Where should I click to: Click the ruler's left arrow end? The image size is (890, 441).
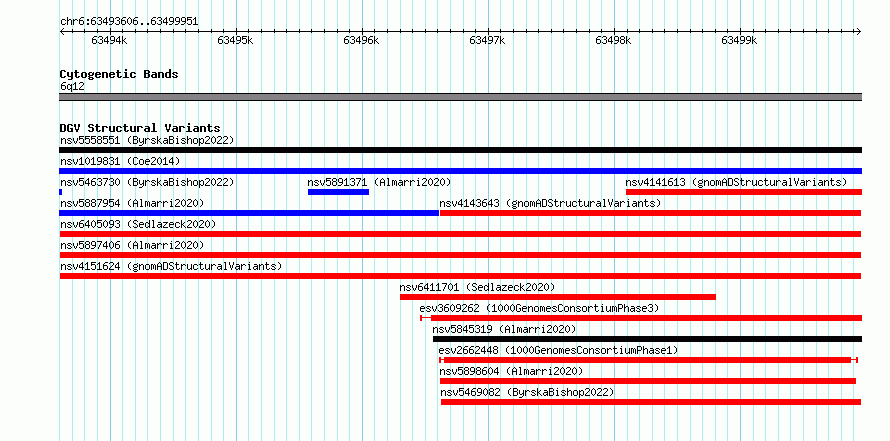(62, 31)
